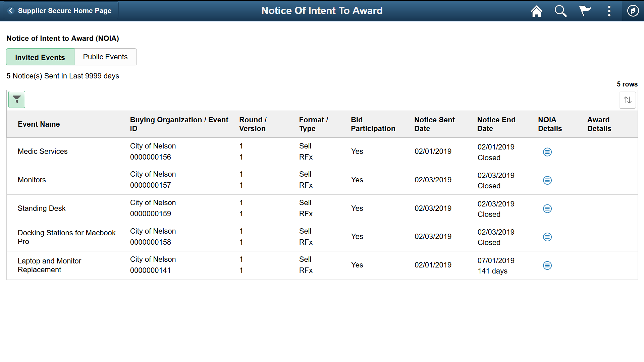Select the Invited Events tab
The height and width of the screenshot is (362, 644).
coord(40,57)
